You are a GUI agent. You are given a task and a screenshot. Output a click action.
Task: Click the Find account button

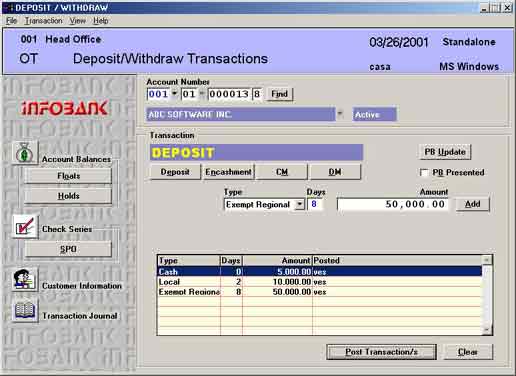[x=279, y=94]
